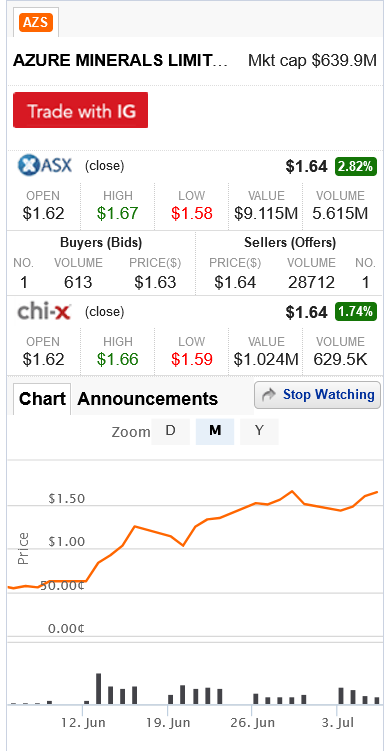Set chart zoom to M
389x751 pixels.
click(215, 431)
